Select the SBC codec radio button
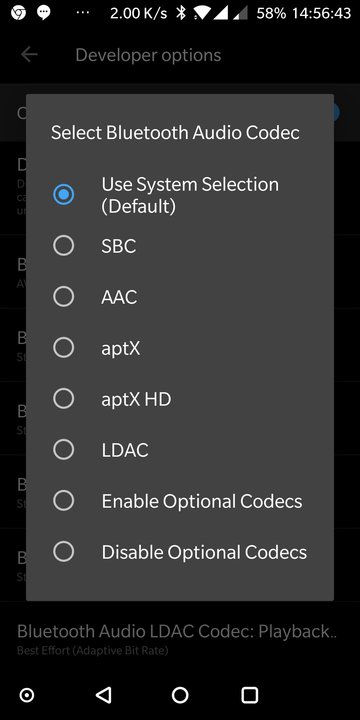Viewport: 360px width, 720px height. pos(180,246)
